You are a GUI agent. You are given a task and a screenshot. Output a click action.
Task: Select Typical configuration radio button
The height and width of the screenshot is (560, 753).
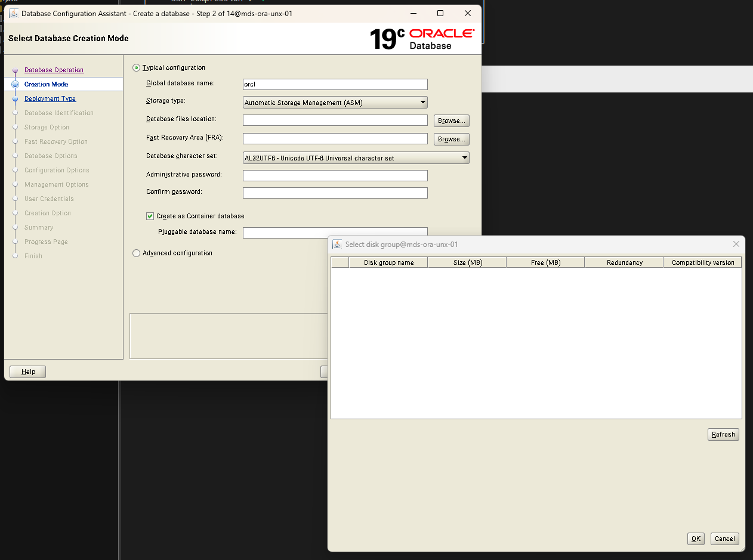137,68
